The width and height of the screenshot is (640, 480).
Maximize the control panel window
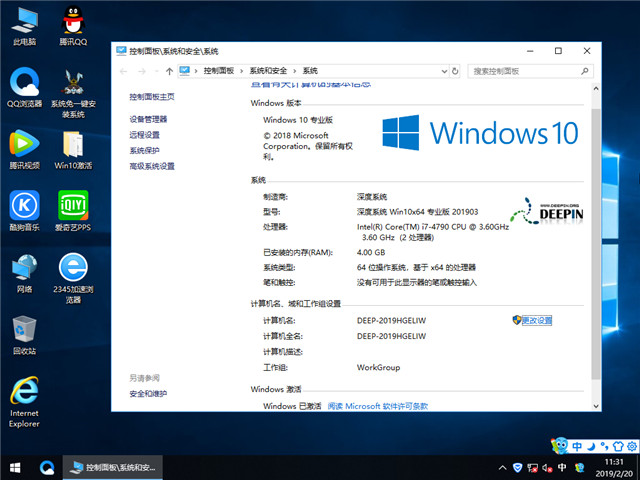click(x=558, y=51)
